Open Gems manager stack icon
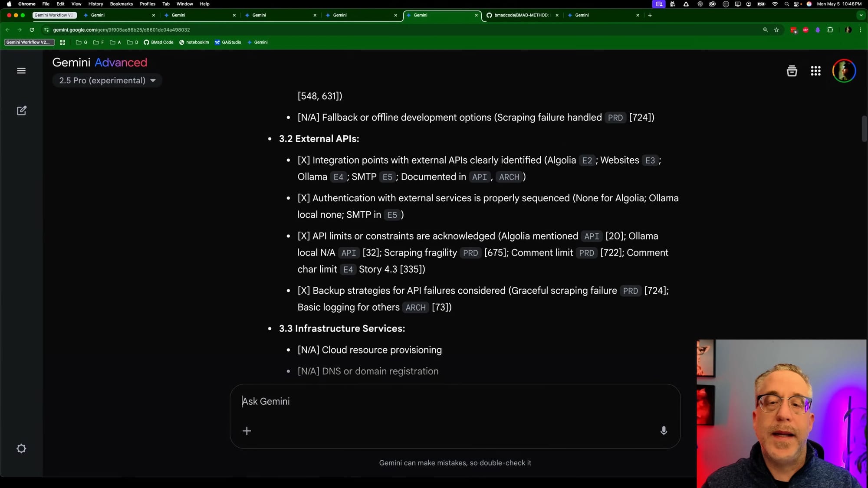Viewport: 868px width, 488px height. point(792,71)
